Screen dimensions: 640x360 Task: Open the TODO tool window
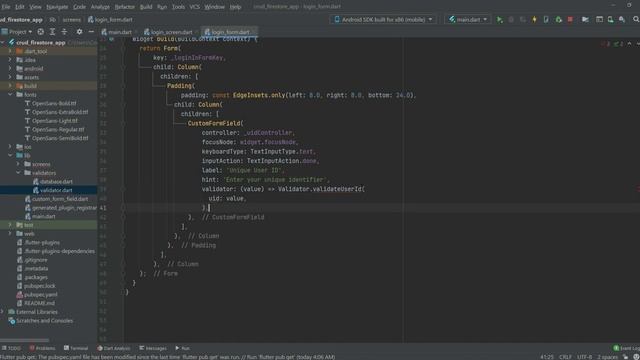pos(11,348)
